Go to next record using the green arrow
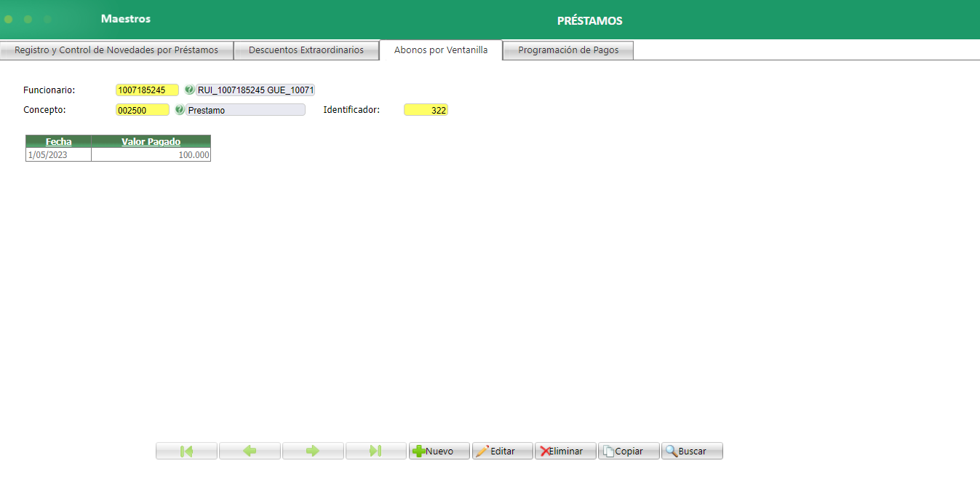The height and width of the screenshot is (477, 980). point(313,450)
